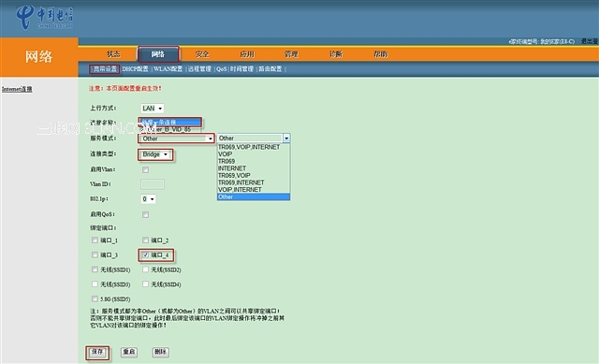Open the 状态 tab
Screen dimensions: 599x364
tap(113, 54)
